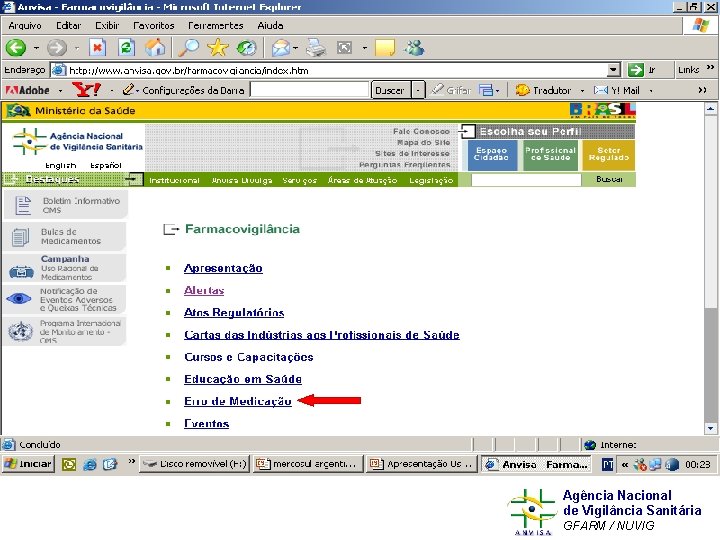Click the Tradutor toolbar button
Screen dimensions: 720x540
(x=544, y=90)
